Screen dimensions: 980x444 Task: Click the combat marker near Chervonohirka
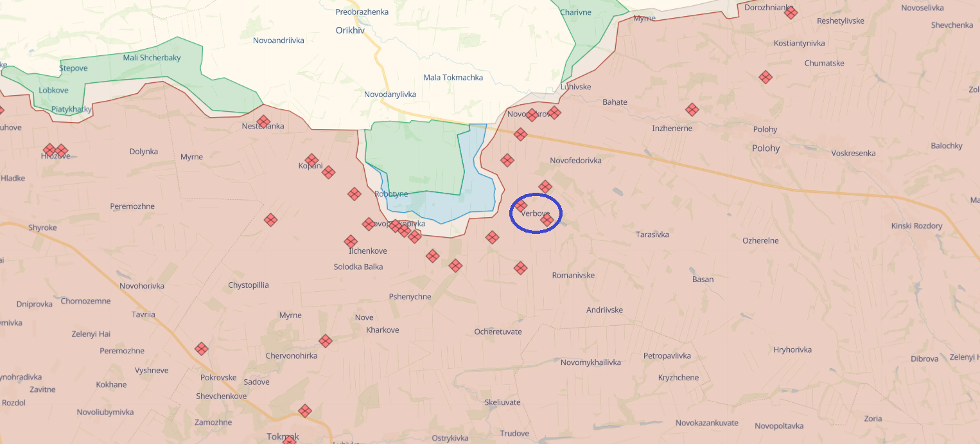click(324, 341)
